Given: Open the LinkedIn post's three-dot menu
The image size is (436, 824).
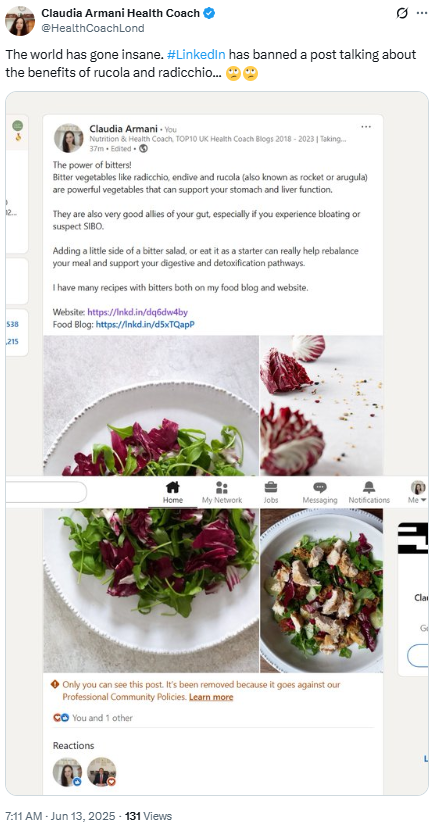Looking at the screenshot, I should pyautogui.click(x=366, y=127).
